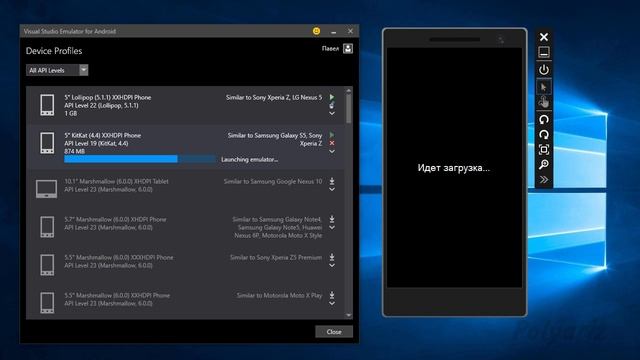Open the All API Levels dropdown
Viewport: 640px width, 360px height.
click(57, 70)
